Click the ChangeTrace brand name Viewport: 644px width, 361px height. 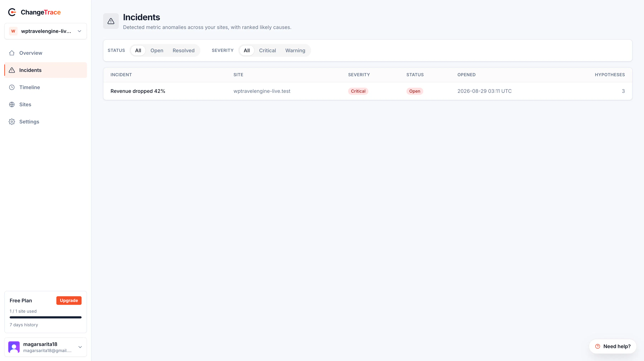pos(41,12)
